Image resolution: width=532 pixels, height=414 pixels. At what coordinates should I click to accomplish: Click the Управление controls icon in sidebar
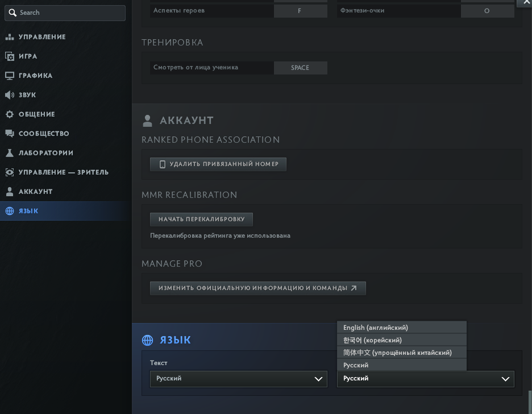tap(9, 37)
